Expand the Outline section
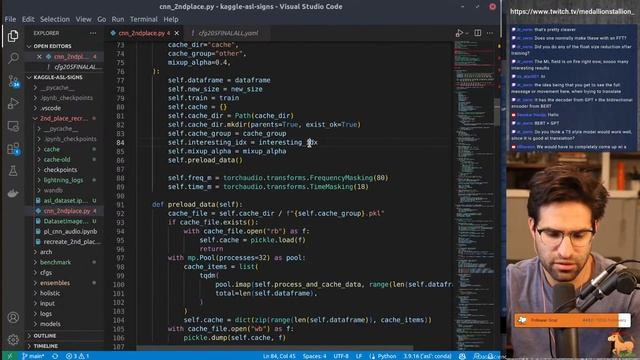Image resolution: width=640 pixels, height=360 pixels. pyautogui.click(x=45, y=336)
